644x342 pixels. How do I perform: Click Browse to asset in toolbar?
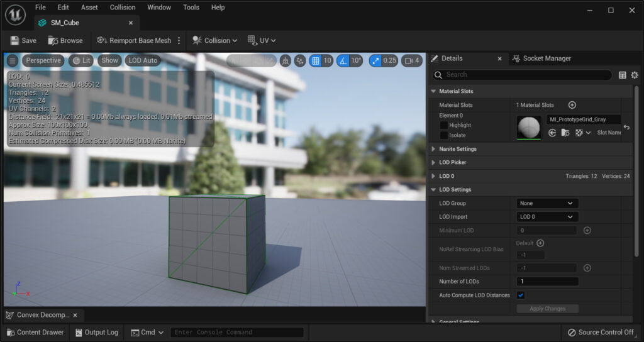65,40
